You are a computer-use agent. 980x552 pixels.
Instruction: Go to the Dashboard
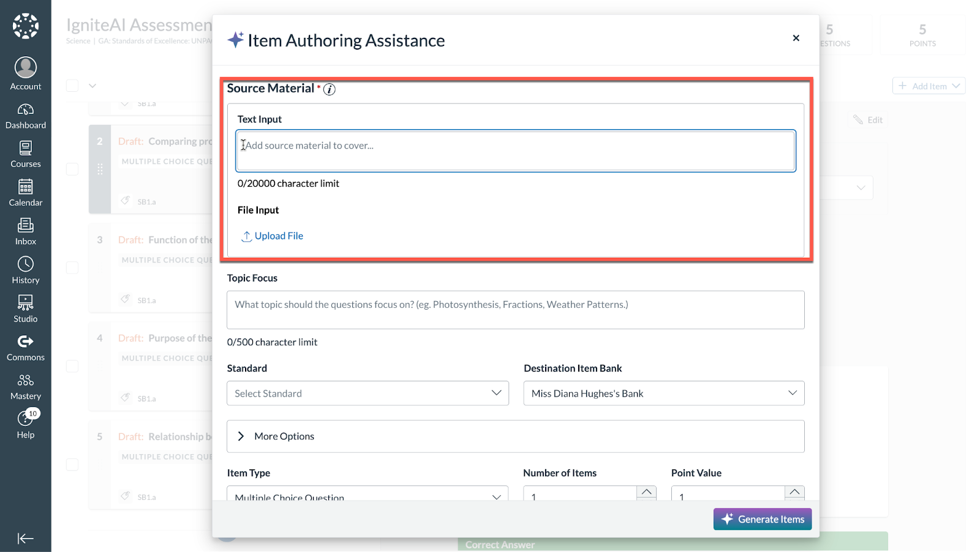(26, 116)
